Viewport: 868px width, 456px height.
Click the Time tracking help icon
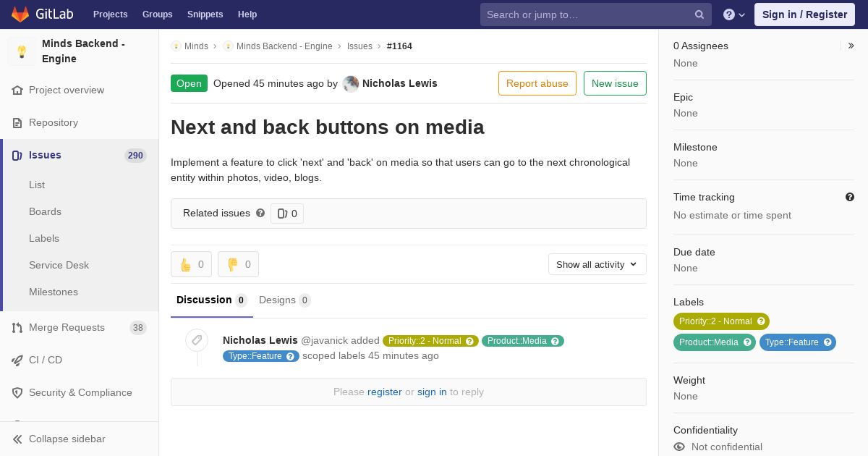tap(850, 197)
